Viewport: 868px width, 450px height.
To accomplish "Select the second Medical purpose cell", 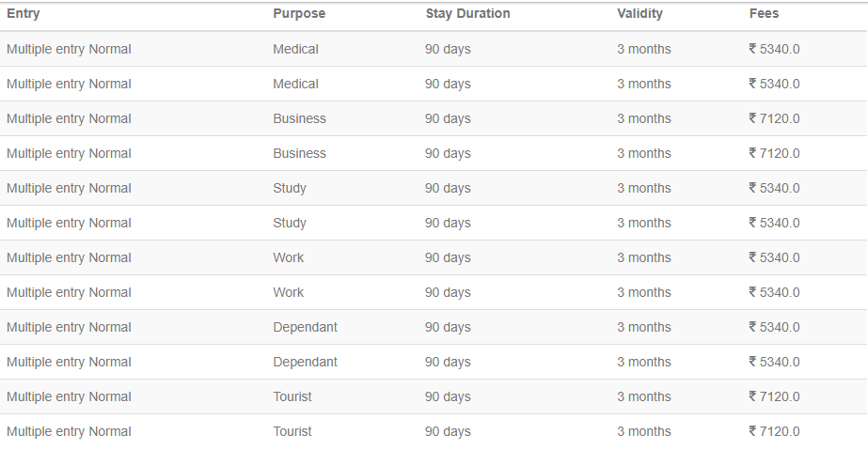I will point(295,84).
